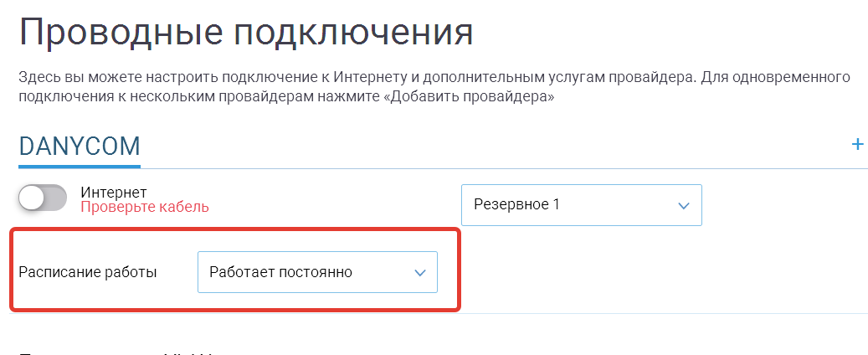
Task: Click the grey track of Интернет switch
Action: click(x=54, y=198)
